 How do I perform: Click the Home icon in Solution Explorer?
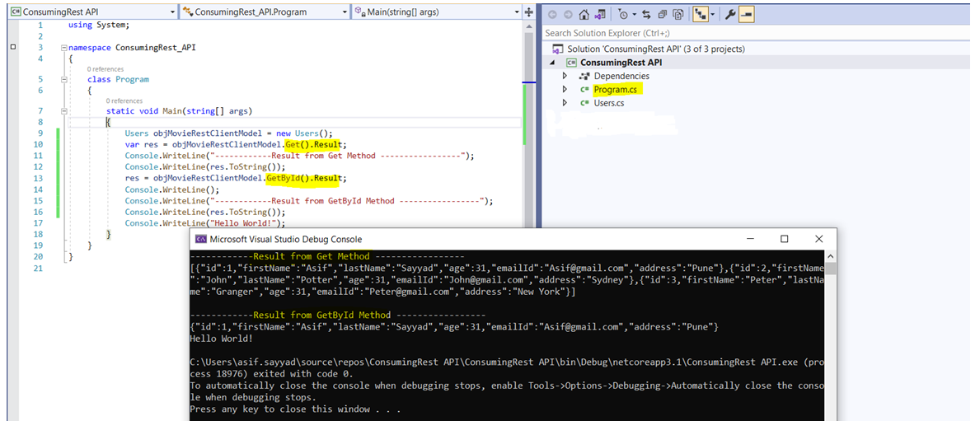pyautogui.click(x=584, y=14)
